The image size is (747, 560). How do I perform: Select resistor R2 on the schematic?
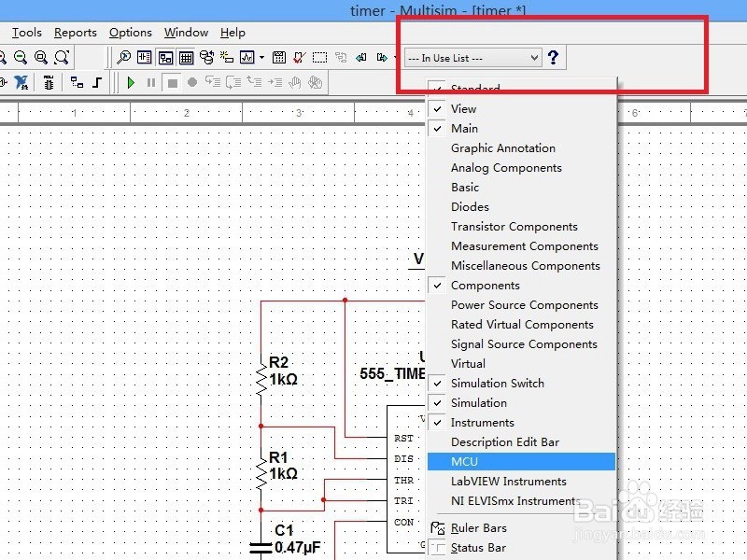click(261, 380)
